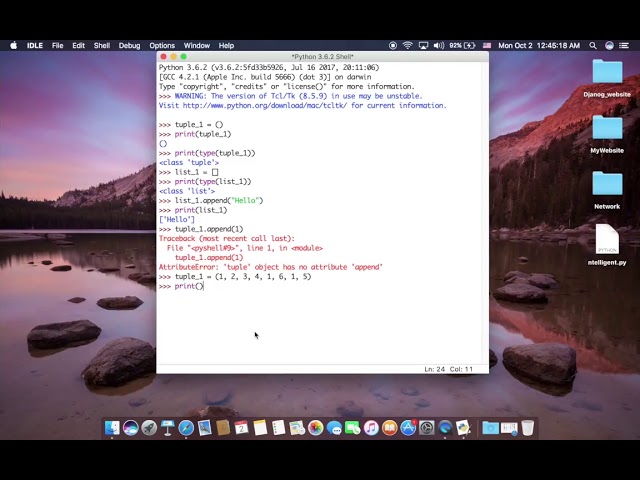Image resolution: width=640 pixels, height=480 pixels.
Task: Click the ['Hello'] output line
Action: [177, 220]
